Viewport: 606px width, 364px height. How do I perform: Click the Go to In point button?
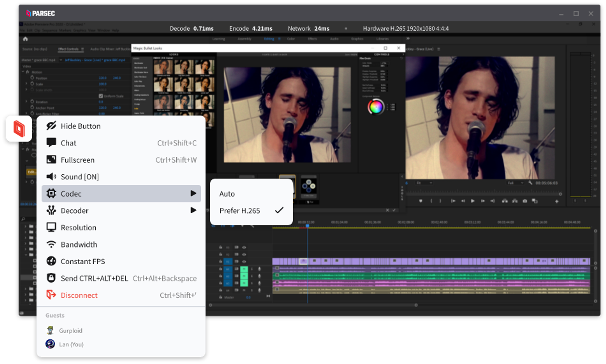453,201
